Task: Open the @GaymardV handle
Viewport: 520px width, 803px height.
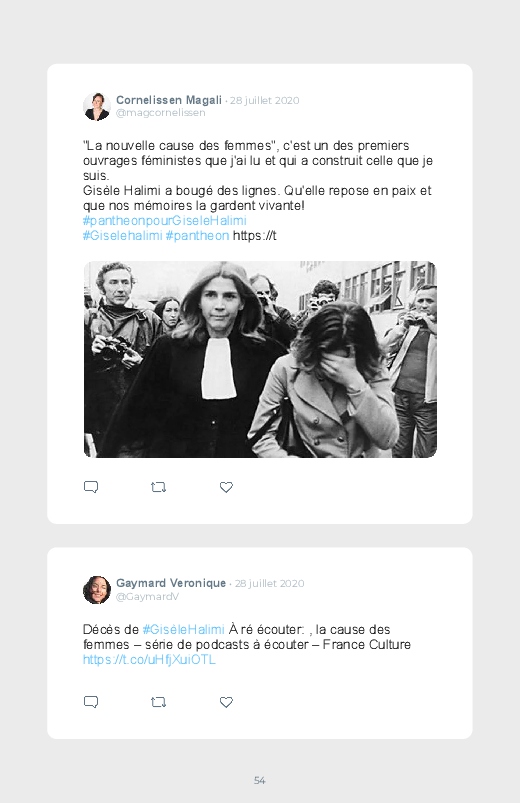Action: coord(148,597)
